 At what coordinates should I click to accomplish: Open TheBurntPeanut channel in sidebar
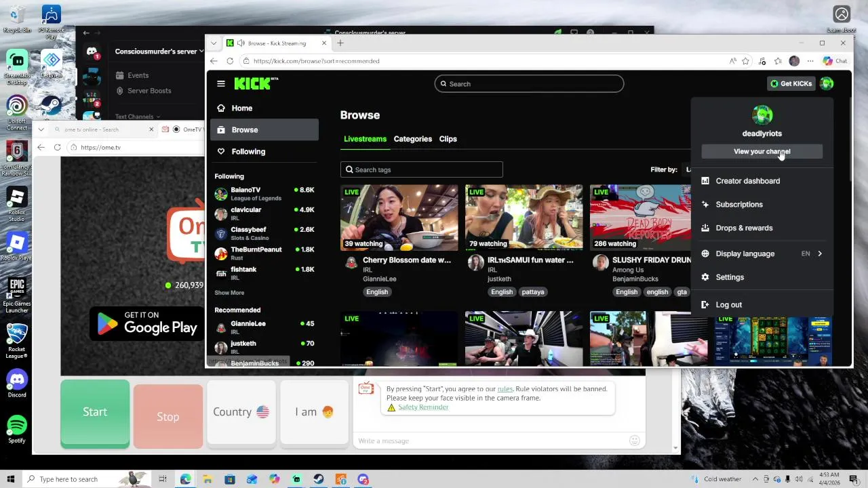[x=264, y=253]
